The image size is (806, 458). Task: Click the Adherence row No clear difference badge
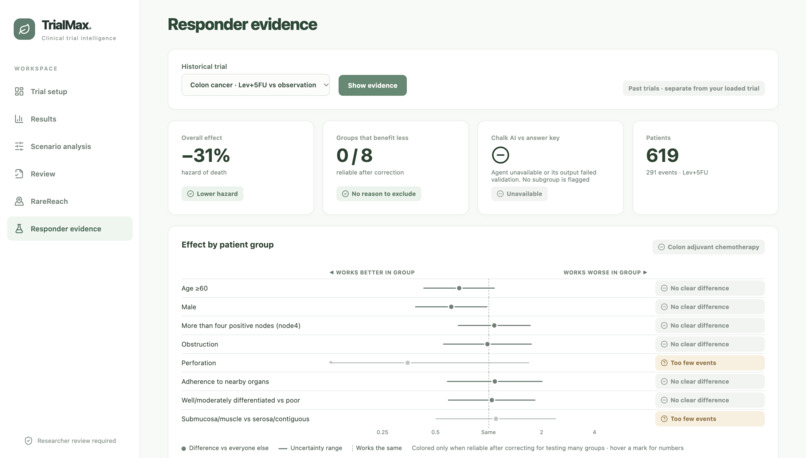710,381
